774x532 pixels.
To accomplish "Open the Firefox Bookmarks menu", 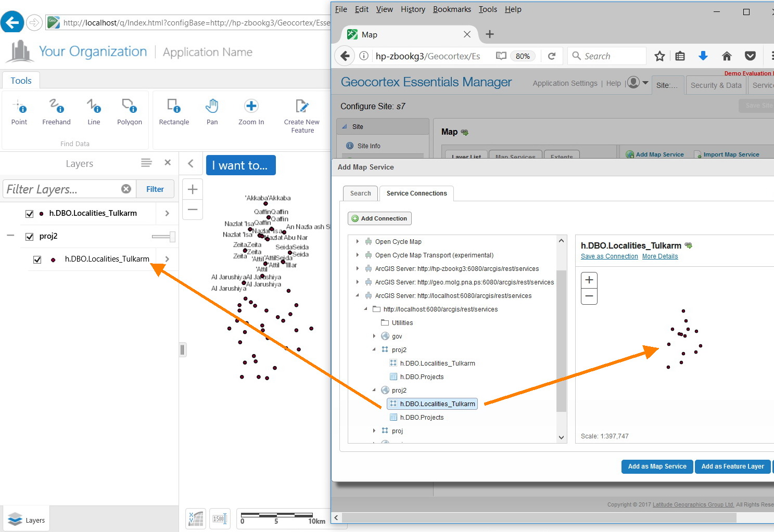I will [x=452, y=9].
